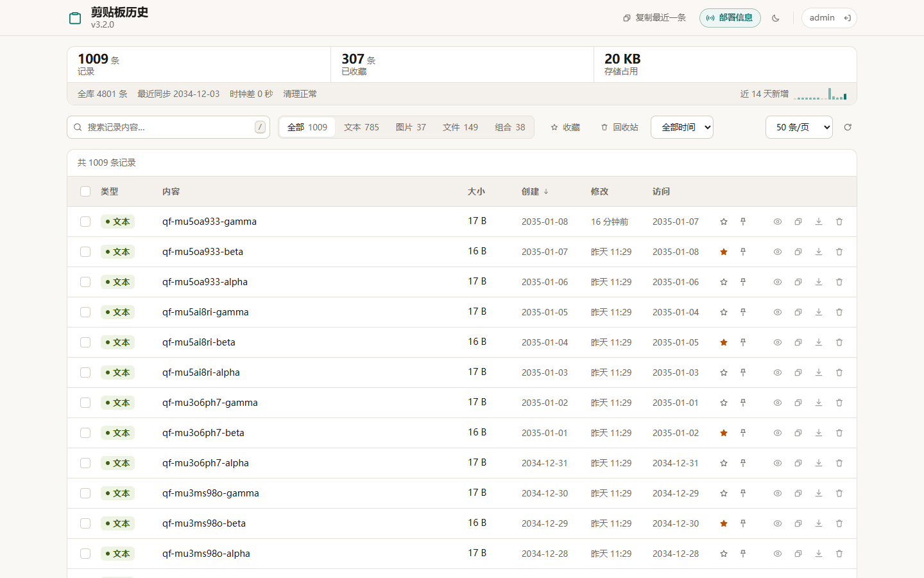The width and height of the screenshot is (924, 578).
Task: Click the 类型 column header
Action: tap(109, 191)
